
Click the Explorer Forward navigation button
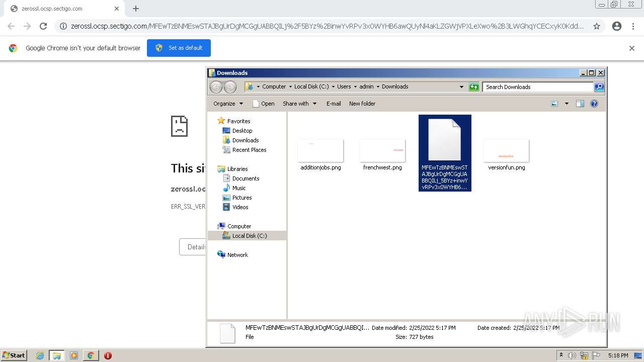tap(230, 87)
